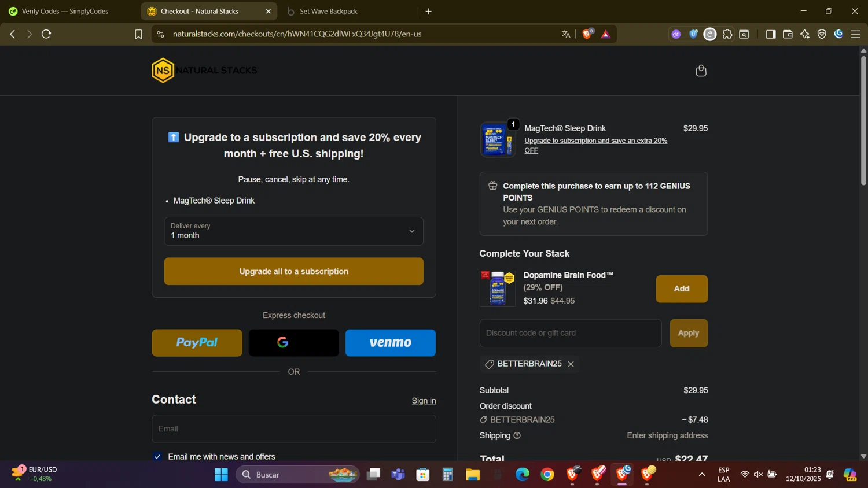868x488 pixels.
Task: Click the translate page icon
Action: click(x=566, y=34)
